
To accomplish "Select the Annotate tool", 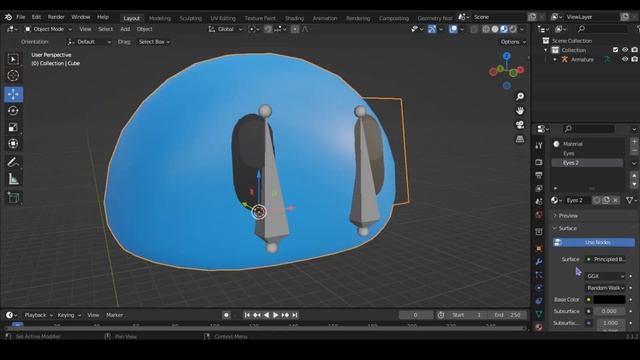I will (x=13, y=162).
